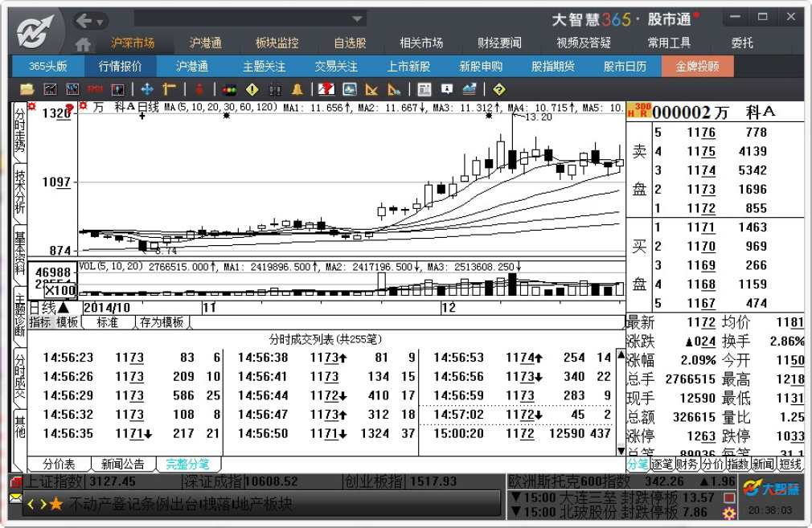This screenshot has width=812, height=528.
Task: Click the second triangle ruler icon
Action: pyautogui.click(x=394, y=89)
